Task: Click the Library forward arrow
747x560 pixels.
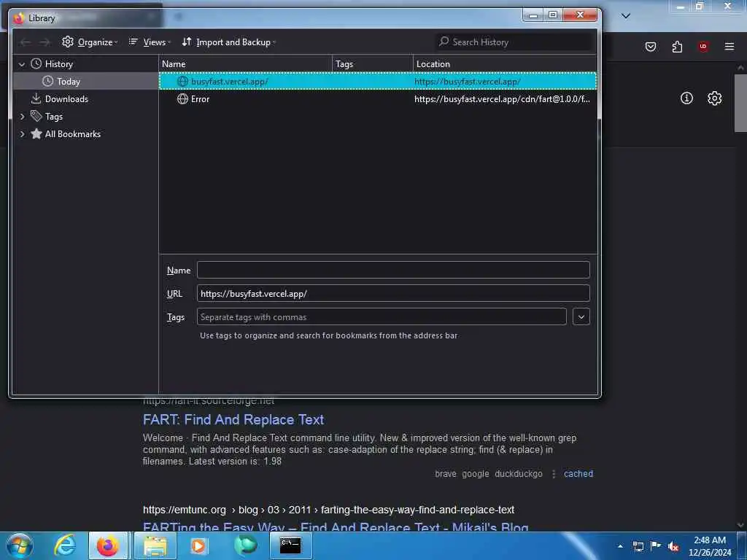Action: point(44,42)
